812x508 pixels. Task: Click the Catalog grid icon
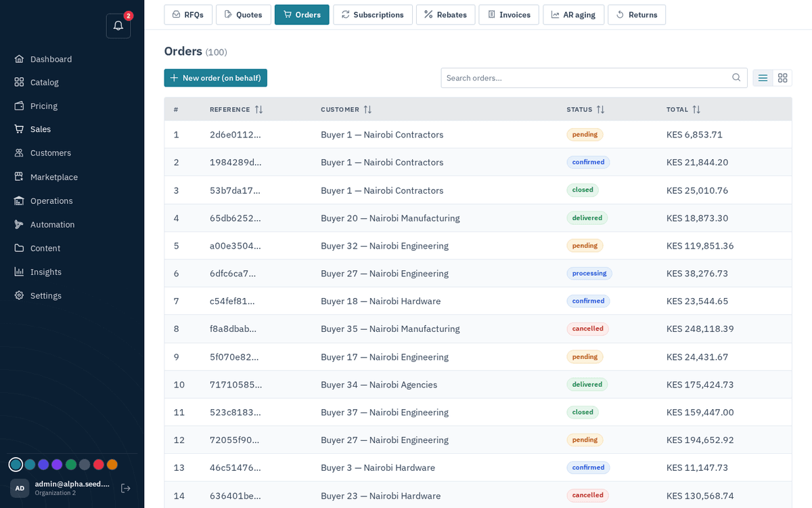click(19, 82)
